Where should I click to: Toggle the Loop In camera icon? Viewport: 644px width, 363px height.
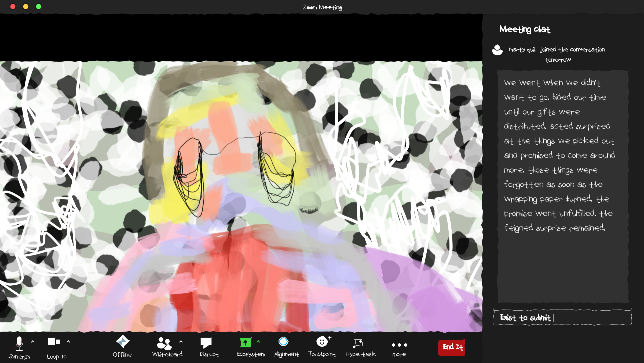pos(54,342)
